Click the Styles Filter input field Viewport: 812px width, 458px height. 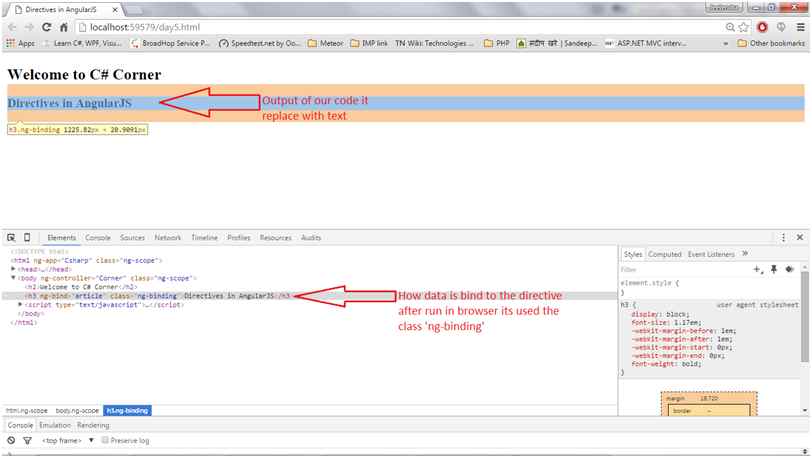(684, 269)
